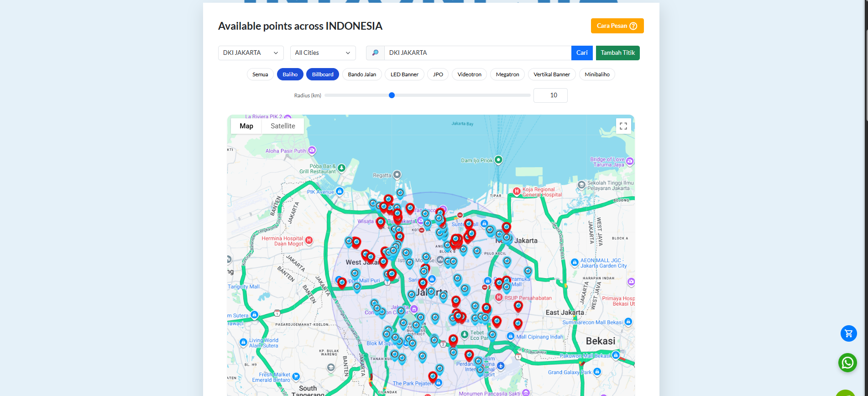Screen dimensions: 868x396
Task: Open the WhatsApp chat button
Action: tap(847, 363)
